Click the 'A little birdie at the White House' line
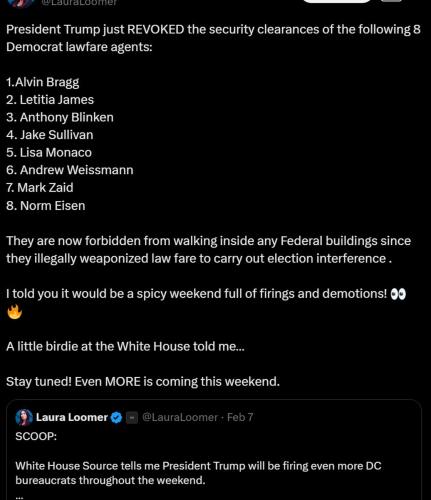 pos(125,347)
